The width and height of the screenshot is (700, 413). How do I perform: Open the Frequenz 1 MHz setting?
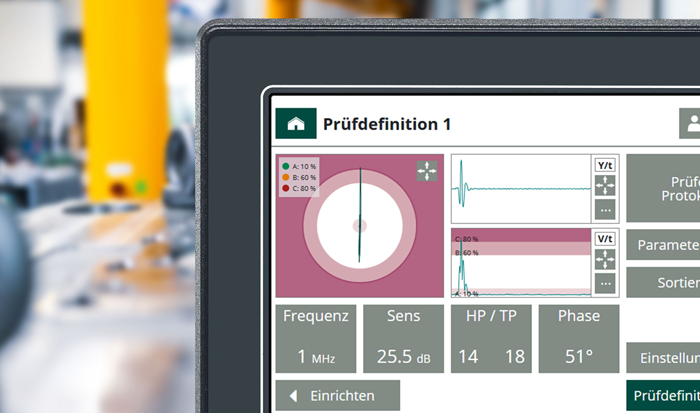click(x=316, y=339)
